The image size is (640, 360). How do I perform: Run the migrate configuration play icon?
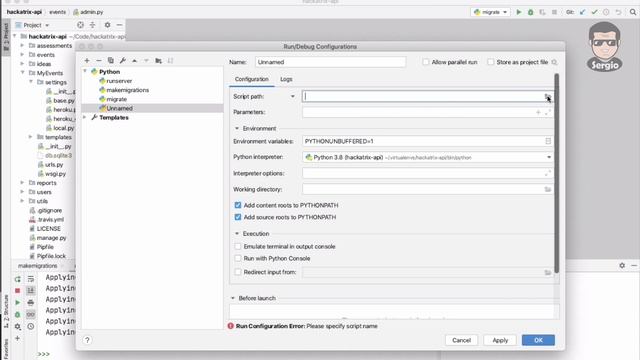click(519, 12)
